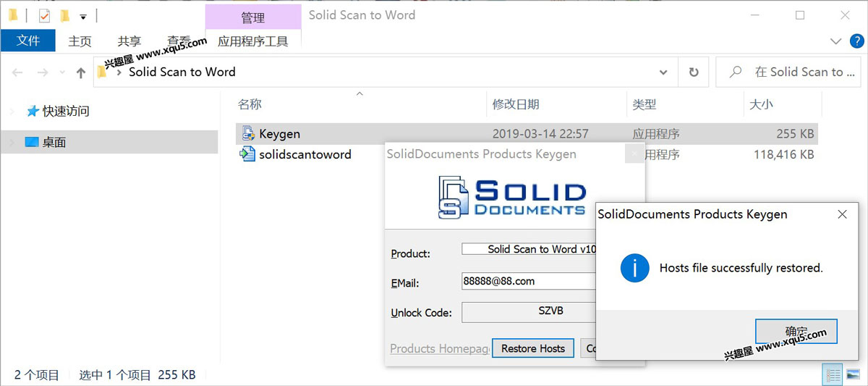
Task: Open the Customize Quick Access Toolbar dropdown
Action: coord(83,16)
